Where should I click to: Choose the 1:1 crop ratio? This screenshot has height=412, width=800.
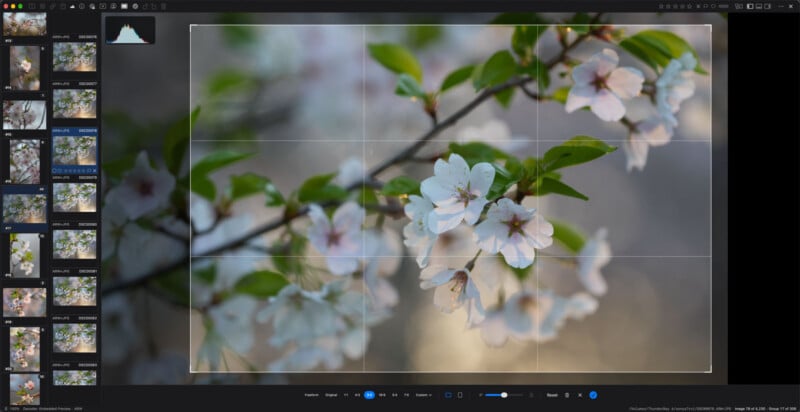click(346, 395)
